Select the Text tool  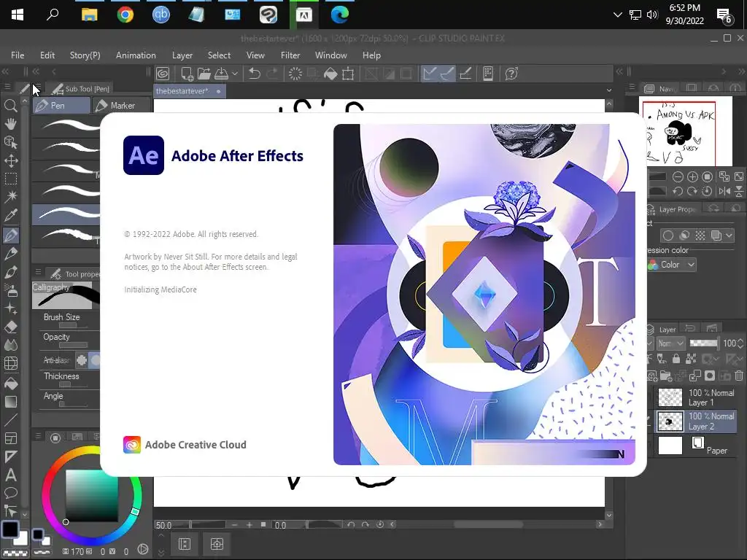[x=10, y=475]
